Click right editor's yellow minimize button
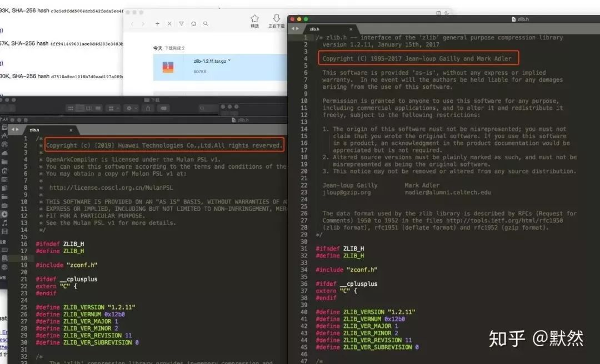Screen dimensions: 600x364 [299, 19]
